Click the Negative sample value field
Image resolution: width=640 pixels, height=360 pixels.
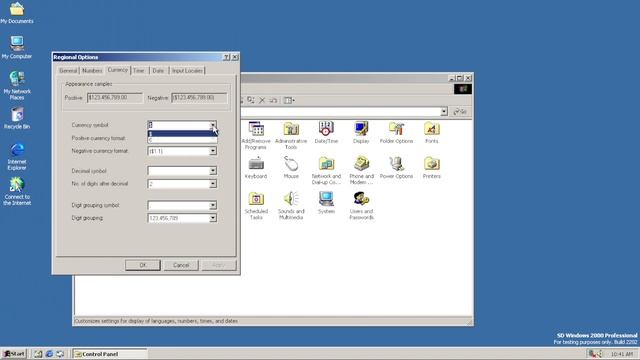199,98
